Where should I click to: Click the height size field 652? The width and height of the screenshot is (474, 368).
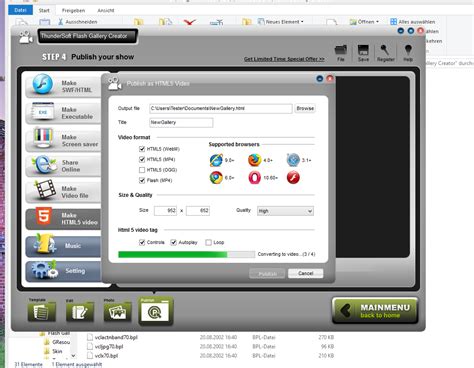[x=198, y=211]
